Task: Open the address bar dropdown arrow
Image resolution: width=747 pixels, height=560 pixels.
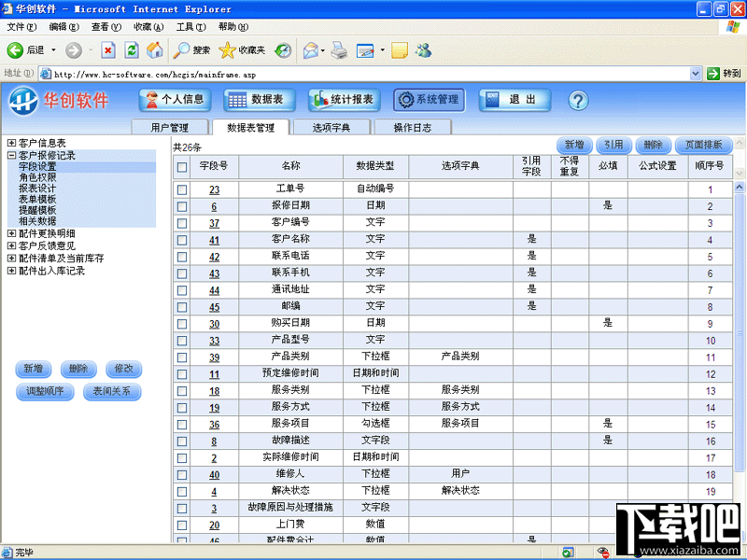Action: pos(695,74)
